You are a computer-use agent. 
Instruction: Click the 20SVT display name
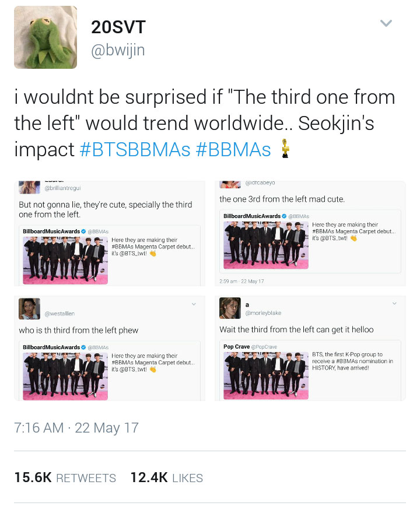118,27
